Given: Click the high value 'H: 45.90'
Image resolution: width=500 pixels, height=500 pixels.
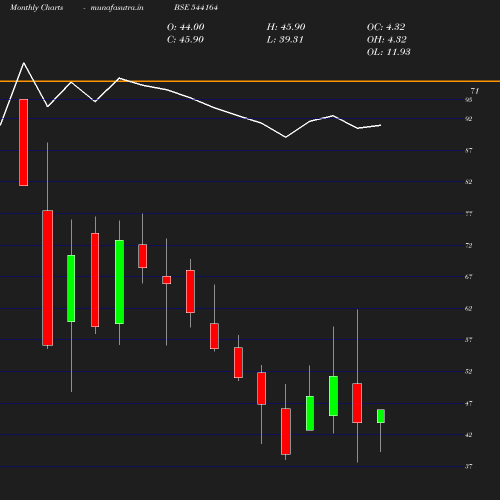Looking at the screenshot, I should 286,27.
